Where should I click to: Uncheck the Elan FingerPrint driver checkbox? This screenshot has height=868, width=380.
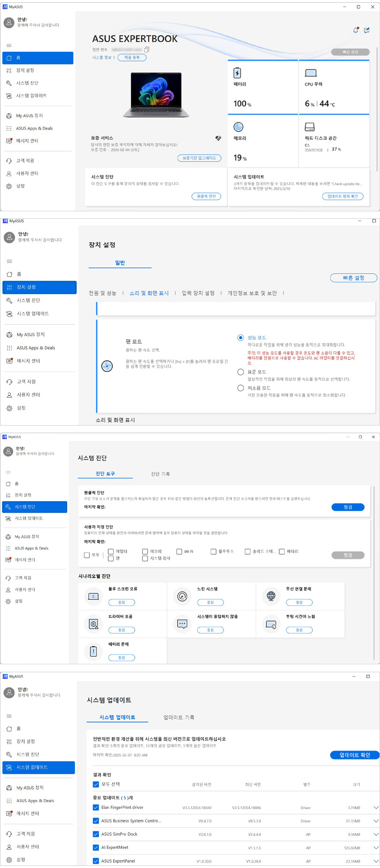(96, 807)
